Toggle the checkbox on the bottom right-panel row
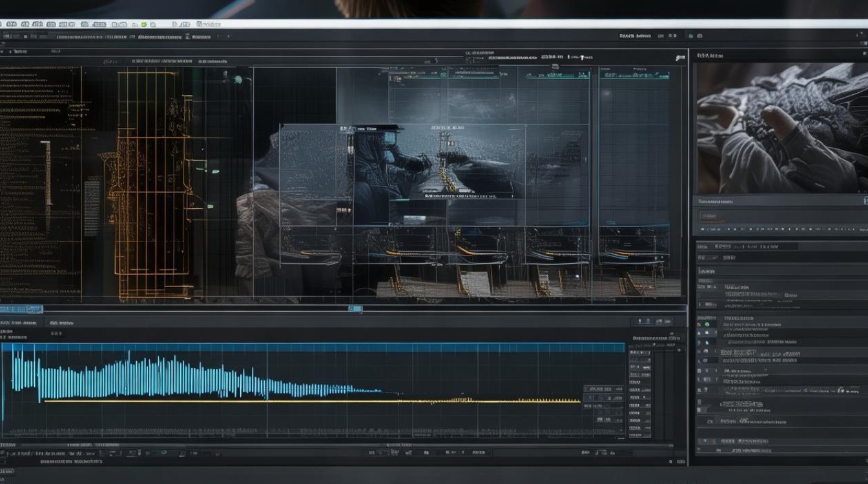This screenshot has width=868, height=484. click(x=705, y=441)
